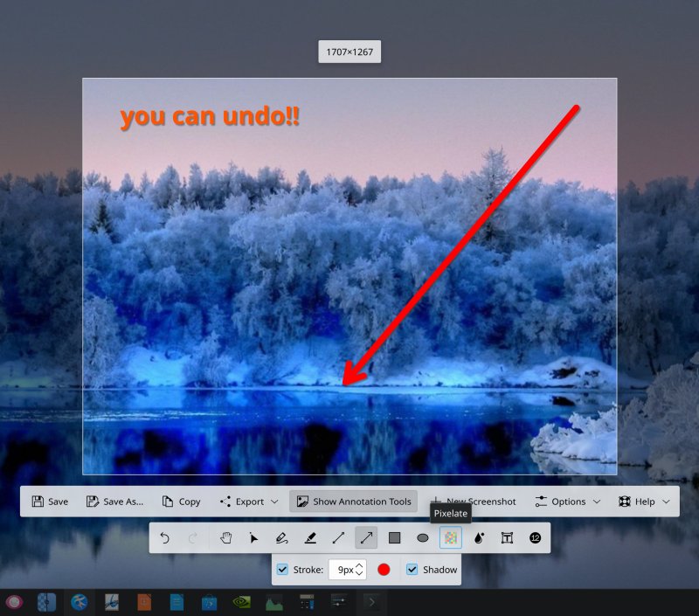The image size is (699, 616).
Task: Open the calculator taskbar icon
Action: pos(307,603)
